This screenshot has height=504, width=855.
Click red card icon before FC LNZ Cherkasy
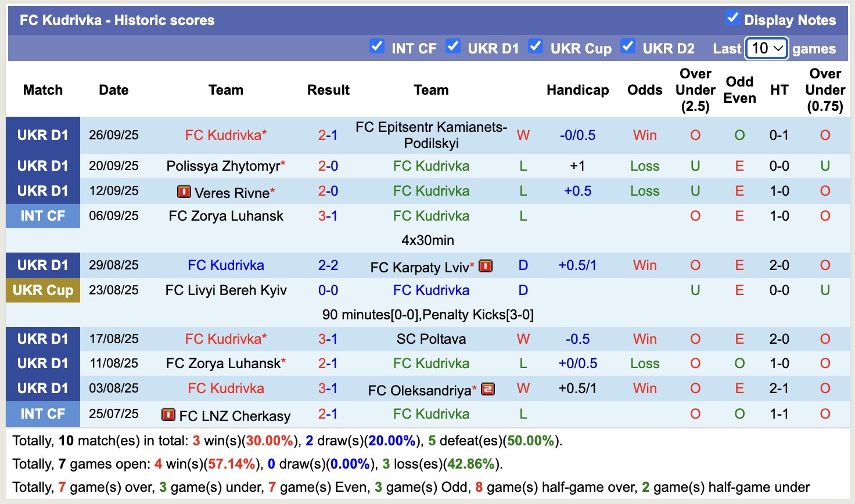point(168,415)
